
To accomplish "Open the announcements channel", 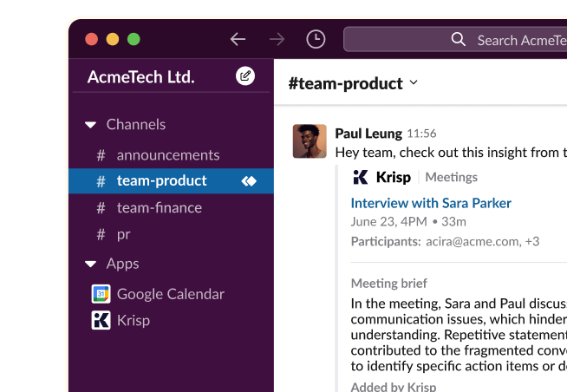I will pos(167,155).
